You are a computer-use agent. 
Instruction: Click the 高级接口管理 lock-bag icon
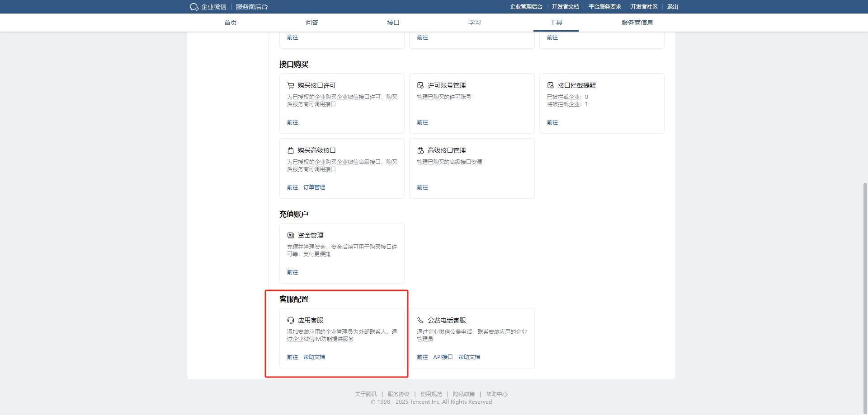click(x=420, y=150)
